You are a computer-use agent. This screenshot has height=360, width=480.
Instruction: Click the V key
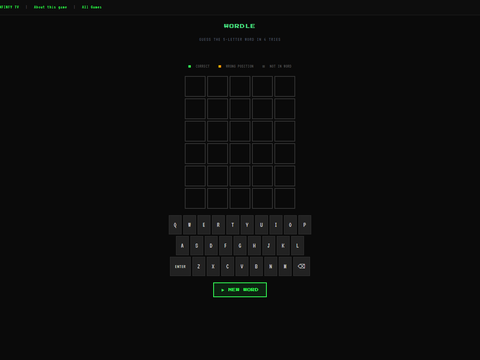[242, 266]
